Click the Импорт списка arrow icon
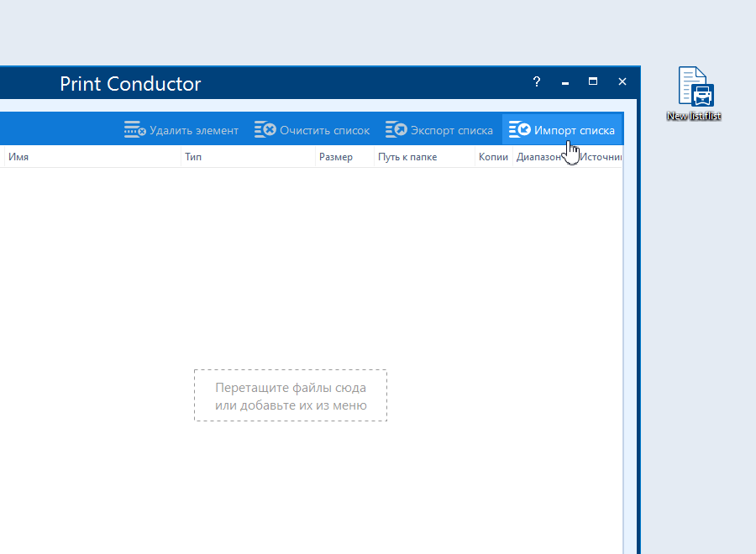 pyautogui.click(x=520, y=129)
